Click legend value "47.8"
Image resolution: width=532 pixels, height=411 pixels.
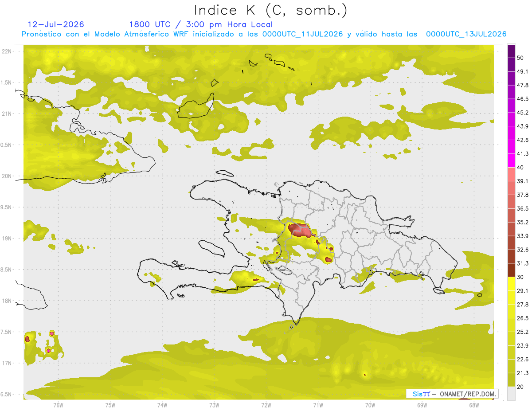[x=523, y=85]
